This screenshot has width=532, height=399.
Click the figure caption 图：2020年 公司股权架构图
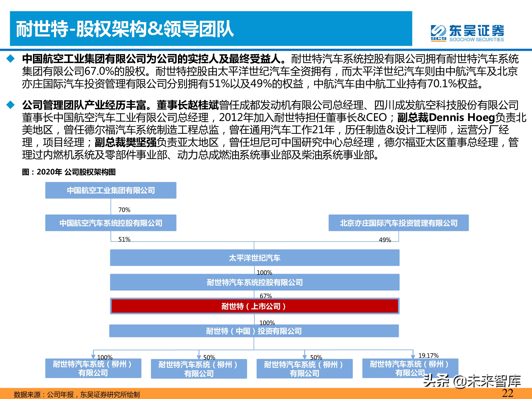pos(69,172)
